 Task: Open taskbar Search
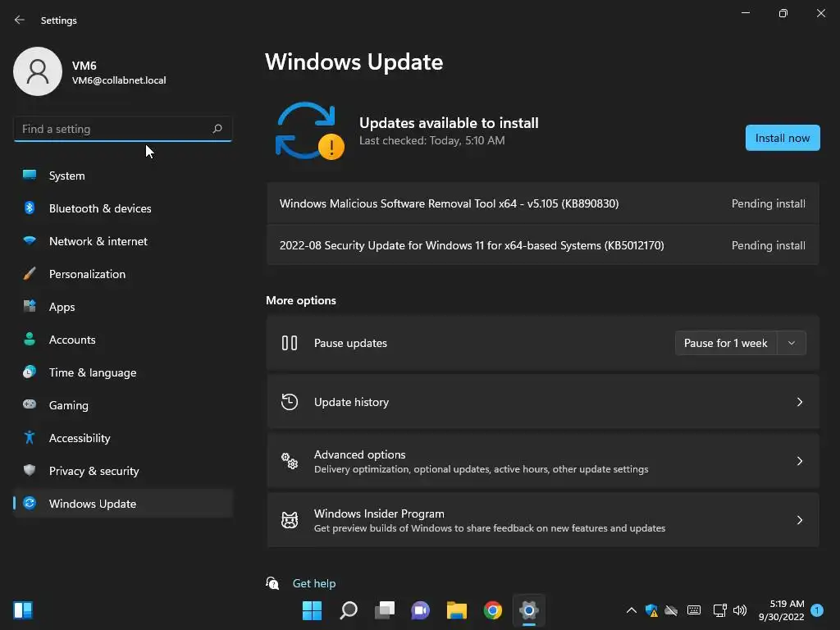pos(348,610)
